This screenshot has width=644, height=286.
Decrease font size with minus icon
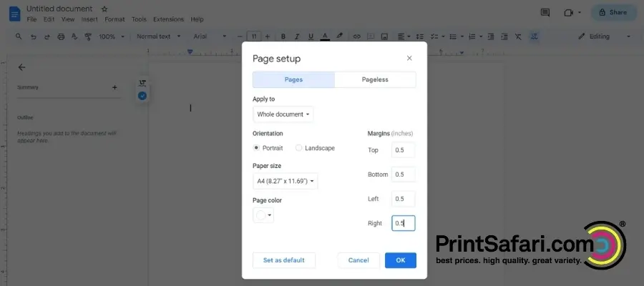click(x=240, y=36)
